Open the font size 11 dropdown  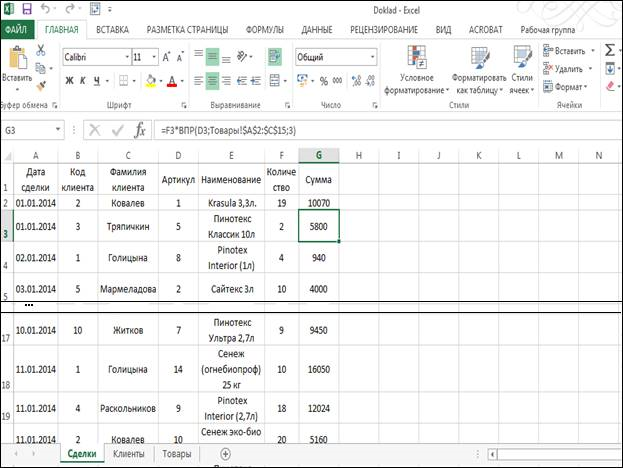click(154, 57)
